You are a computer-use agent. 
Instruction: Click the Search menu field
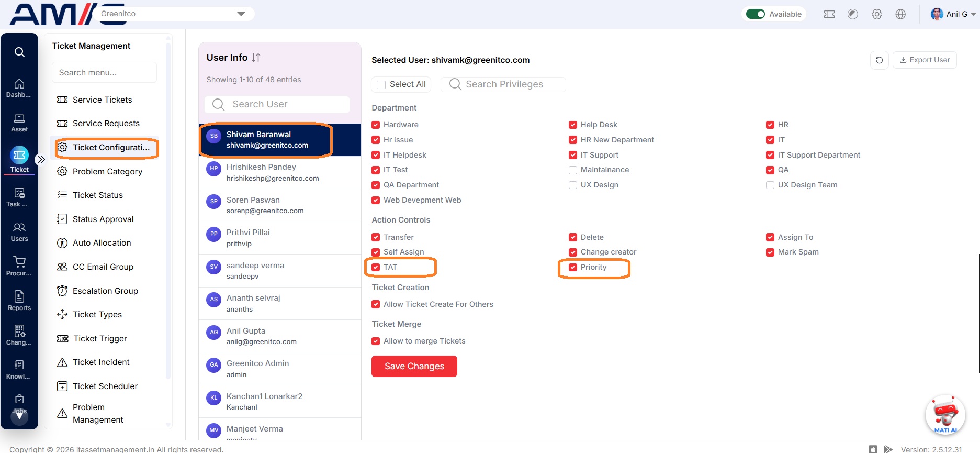click(x=104, y=73)
